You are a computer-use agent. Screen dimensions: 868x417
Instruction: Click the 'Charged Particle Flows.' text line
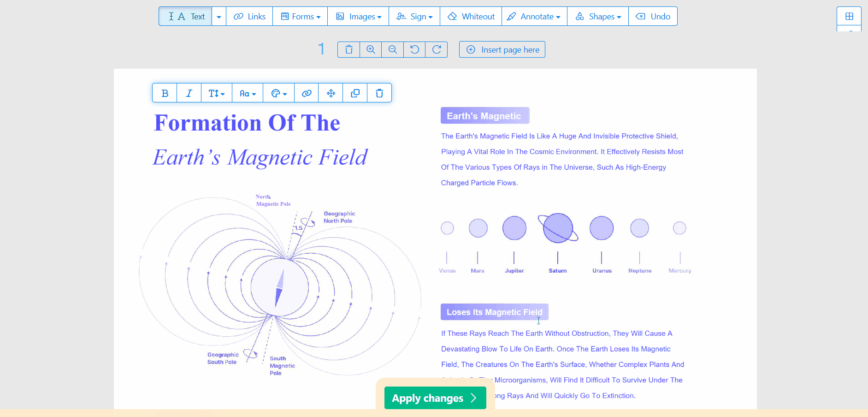[x=479, y=183]
